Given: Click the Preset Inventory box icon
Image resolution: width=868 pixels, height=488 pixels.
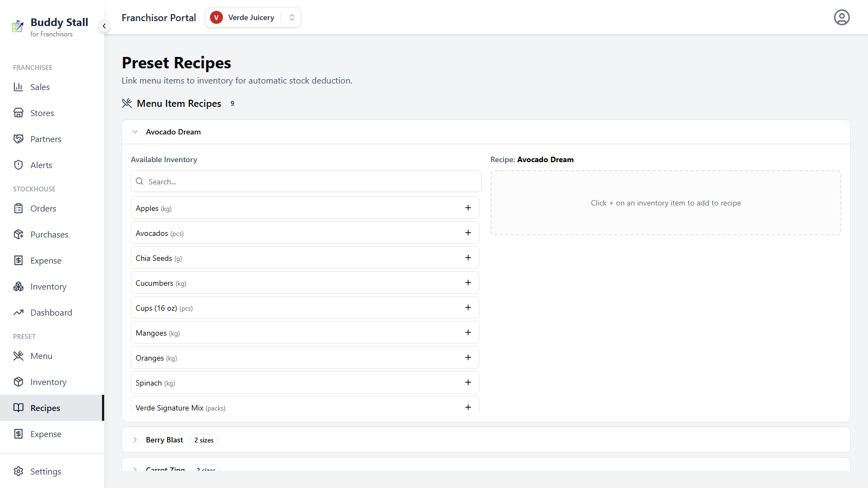Looking at the screenshot, I should pos(18,382).
